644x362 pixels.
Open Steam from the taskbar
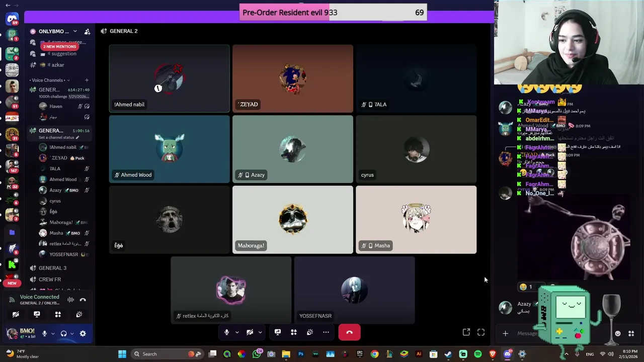tap(448, 354)
